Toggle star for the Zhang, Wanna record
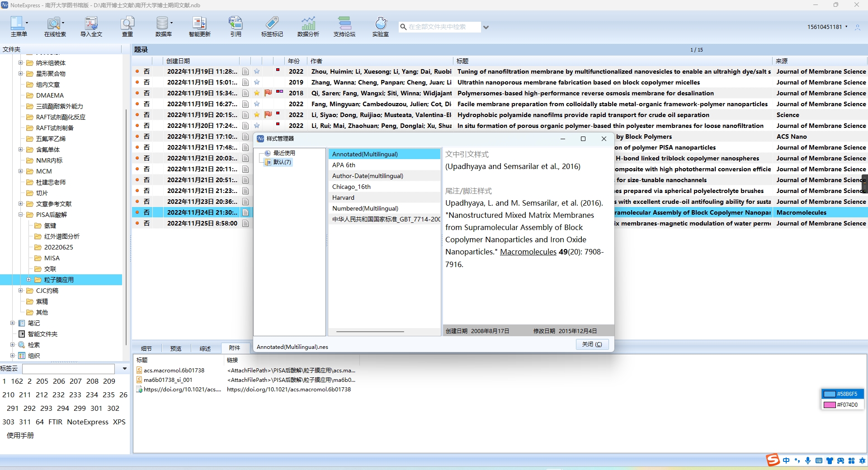868x470 pixels. 257,82
